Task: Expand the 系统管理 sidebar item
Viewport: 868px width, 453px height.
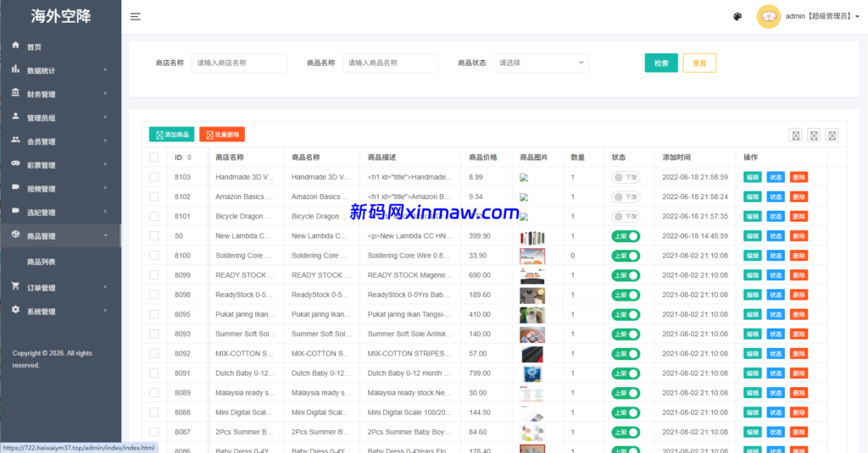Action: tap(60, 312)
